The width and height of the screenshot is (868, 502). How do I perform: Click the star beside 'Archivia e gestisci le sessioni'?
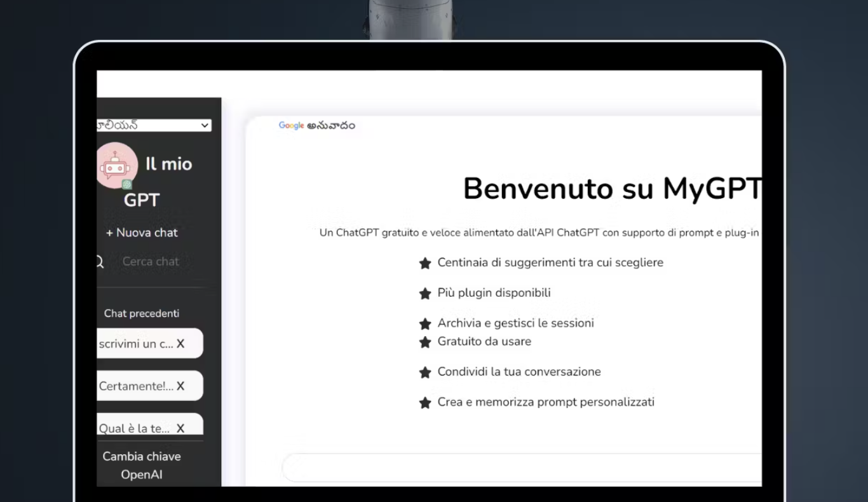tap(425, 324)
